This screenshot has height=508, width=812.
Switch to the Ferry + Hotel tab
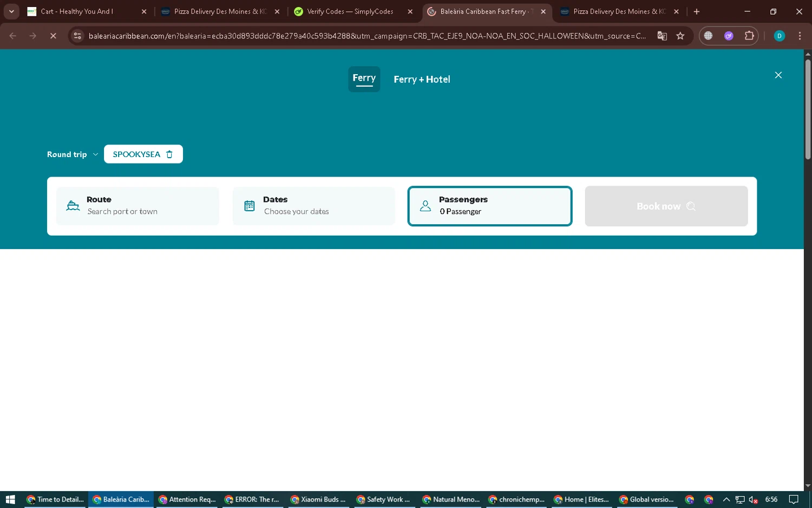point(422,80)
